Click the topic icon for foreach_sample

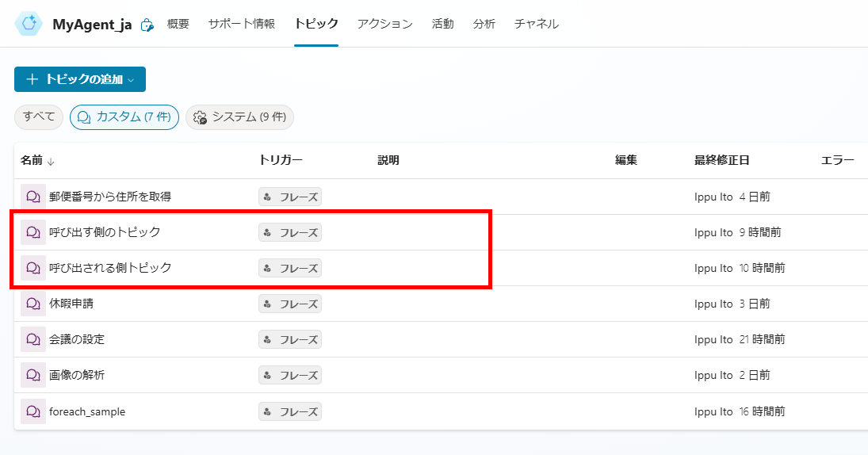[x=33, y=411]
